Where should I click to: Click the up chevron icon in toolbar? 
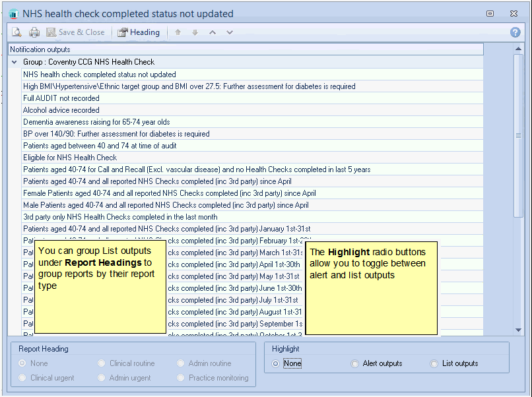pyautogui.click(x=213, y=32)
